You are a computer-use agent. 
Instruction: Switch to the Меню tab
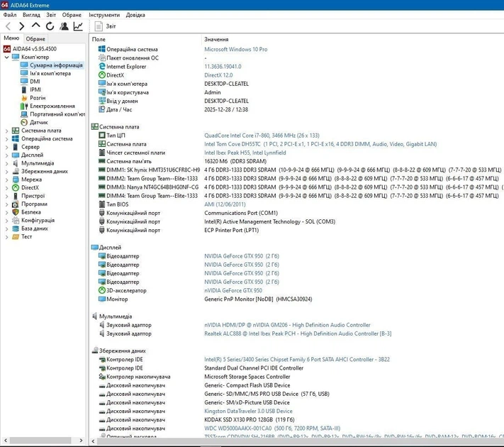pyautogui.click(x=11, y=38)
